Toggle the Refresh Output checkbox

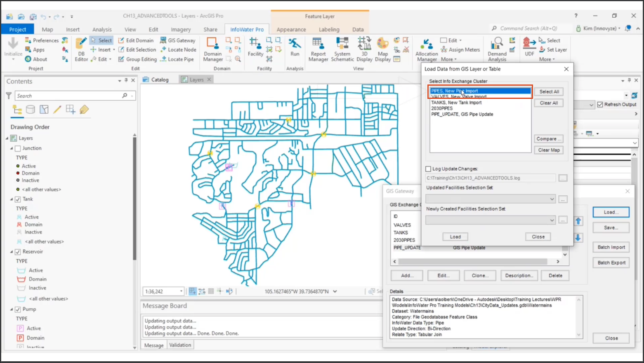coord(600,105)
